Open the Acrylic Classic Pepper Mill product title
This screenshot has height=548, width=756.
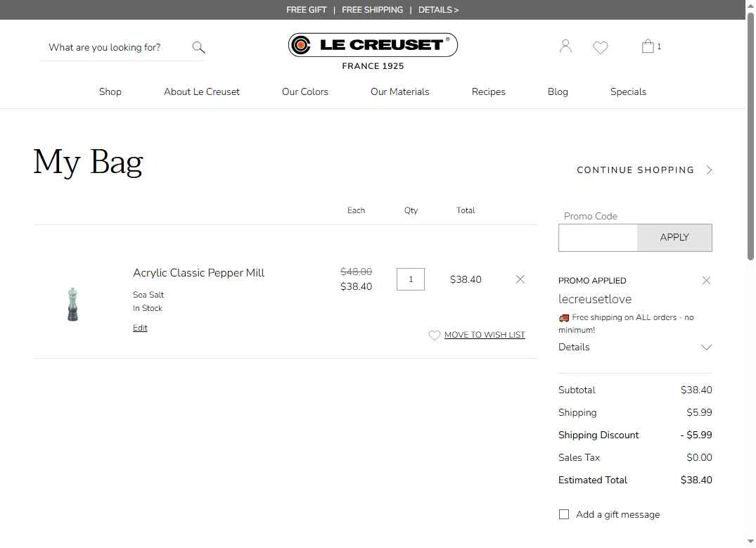point(198,272)
